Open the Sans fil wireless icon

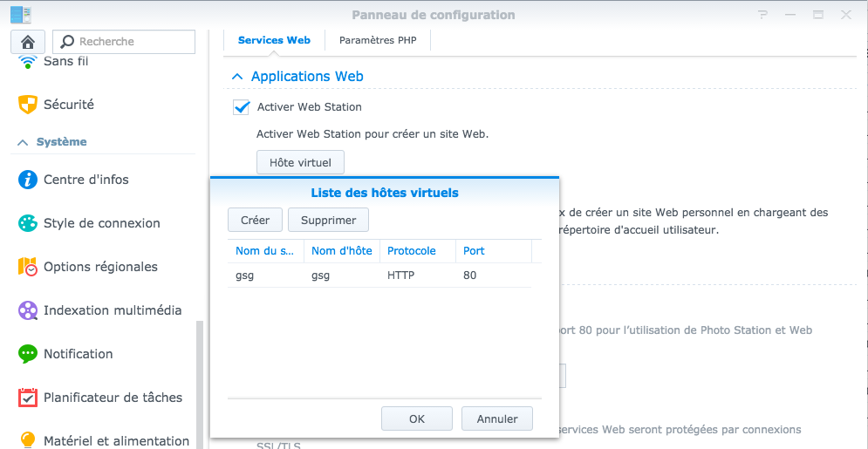[28, 61]
